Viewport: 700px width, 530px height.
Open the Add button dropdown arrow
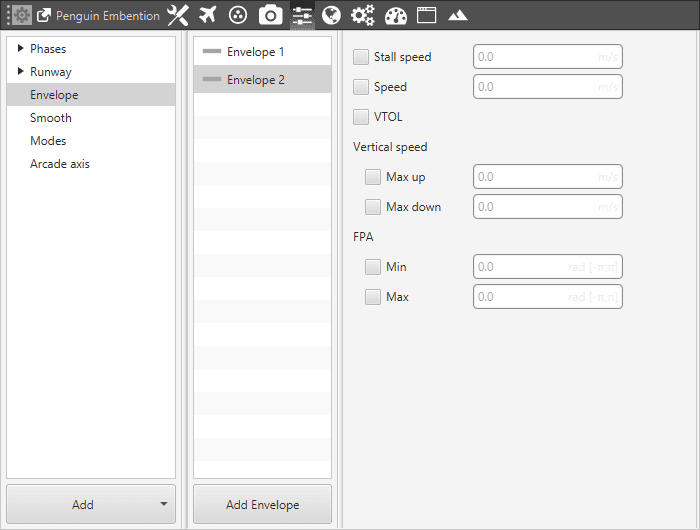tap(164, 504)
